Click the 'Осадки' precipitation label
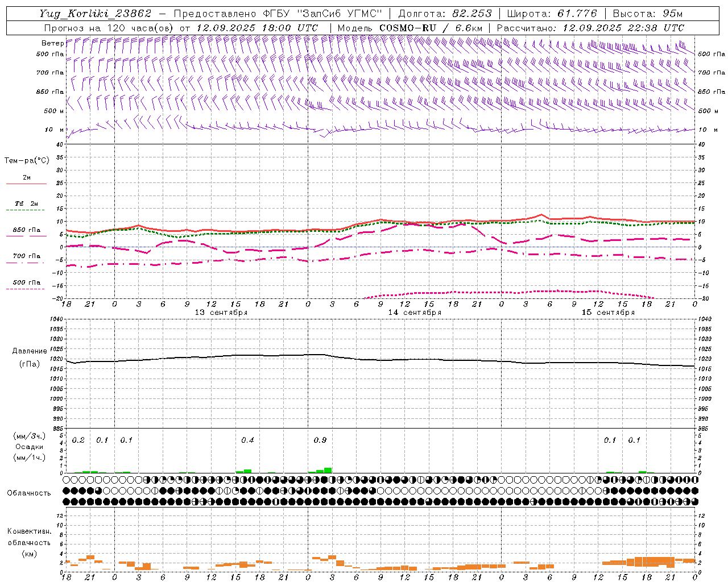This screenshot has width=728, height=582. [x=30, y=447]
